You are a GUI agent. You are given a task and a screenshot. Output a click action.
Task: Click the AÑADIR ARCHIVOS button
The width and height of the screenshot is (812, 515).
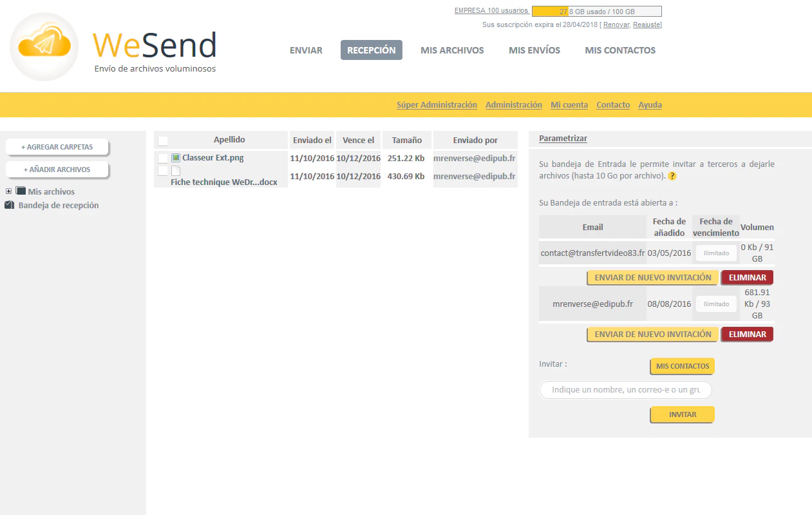point(57,170)
